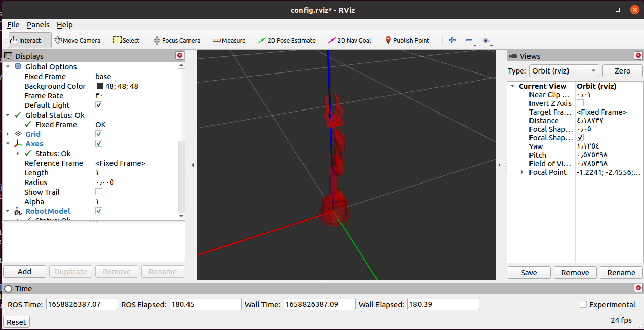This screenshot has height=330, width=644.
Task: Toggle the Invert Z Axis checkbox
Action: [x=580, y=103]
